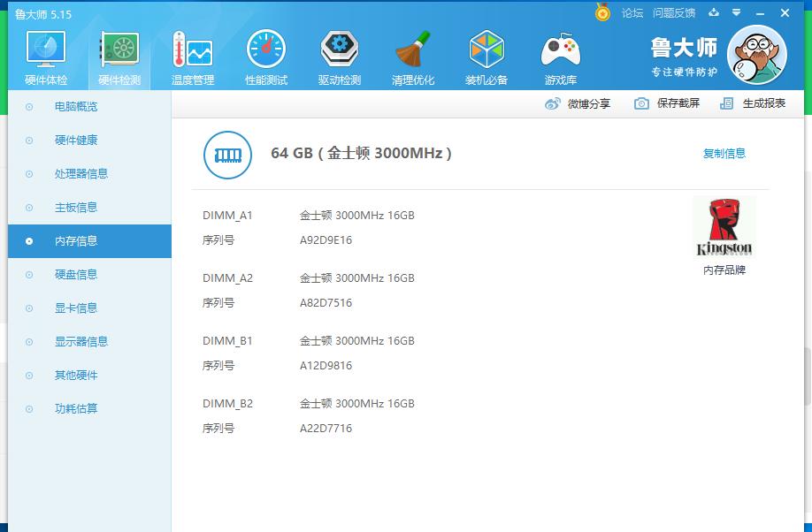Click 保存截屏 screenshot button
This screenshot has width=812, height=532.
point(667,103)
